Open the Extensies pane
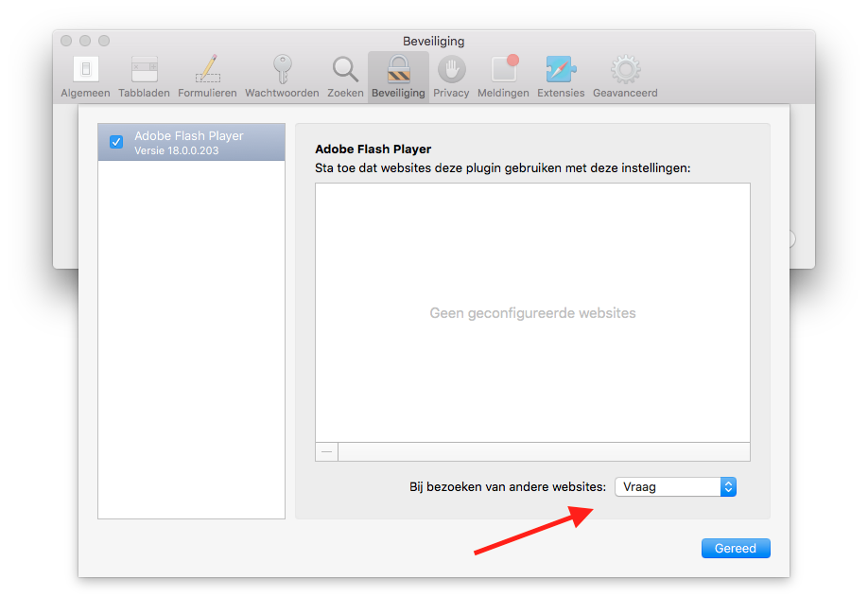Image resolution: width=868 pixels, height=597 pixels. point(561,76)
